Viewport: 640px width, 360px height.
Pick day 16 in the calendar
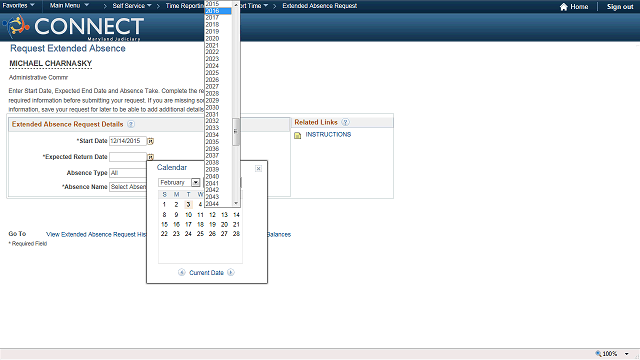(176, 224)
